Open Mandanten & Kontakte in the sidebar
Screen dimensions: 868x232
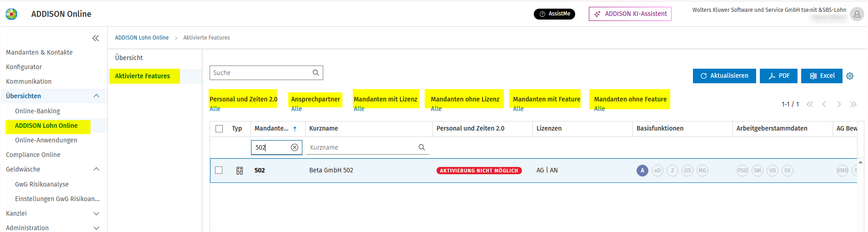[39, 52]
